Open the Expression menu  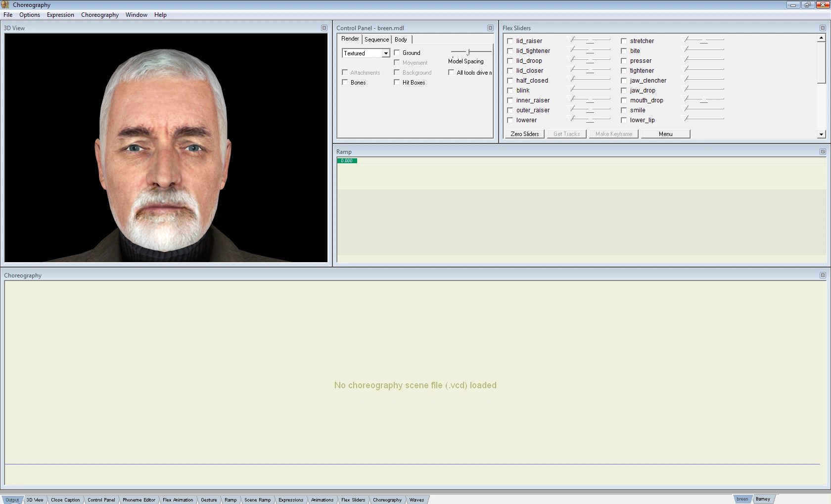coord(60,15)
